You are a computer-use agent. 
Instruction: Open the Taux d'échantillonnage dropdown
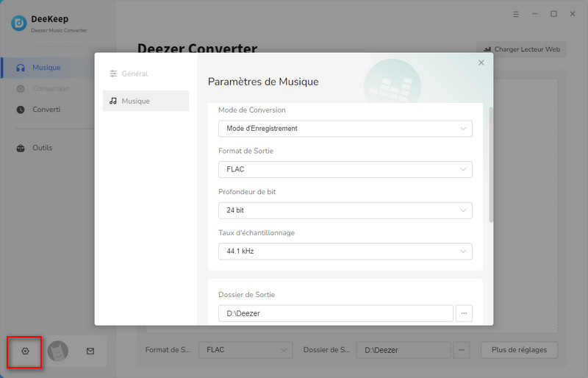(x=345, y=251)
